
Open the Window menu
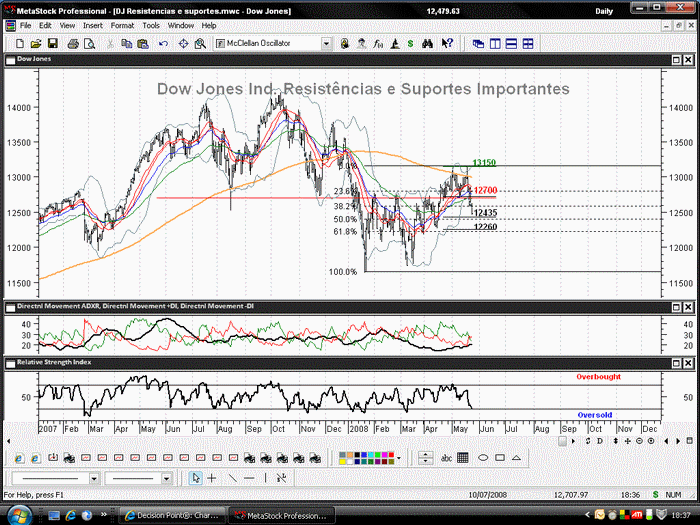pyautogui.click(x=181, y=25)
